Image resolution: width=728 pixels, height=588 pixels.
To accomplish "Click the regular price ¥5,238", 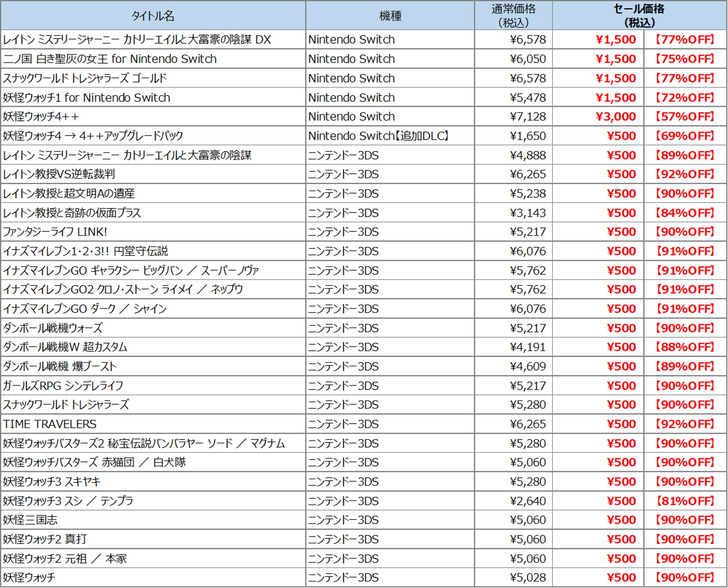I will pyautogui.click(x=528, y=193).
